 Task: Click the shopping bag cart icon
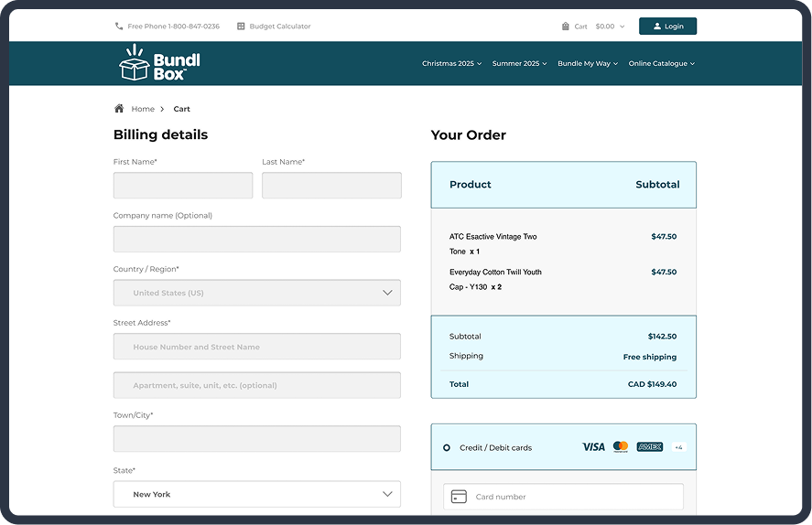pos(566,26)
